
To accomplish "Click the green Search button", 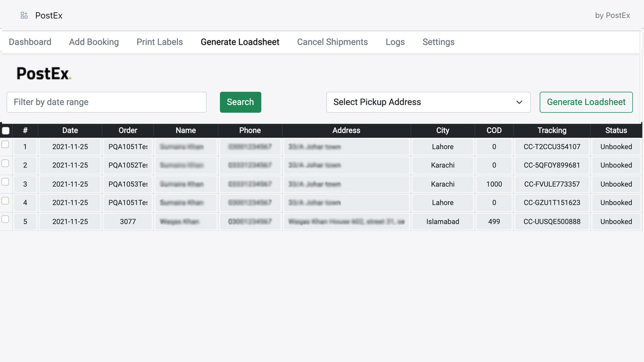I will [x=240, y=102].
